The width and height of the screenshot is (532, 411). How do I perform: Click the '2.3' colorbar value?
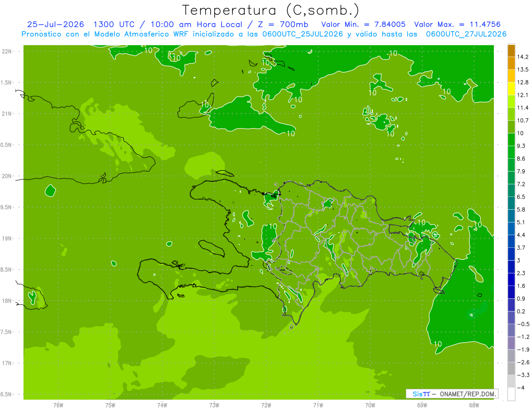521,273
